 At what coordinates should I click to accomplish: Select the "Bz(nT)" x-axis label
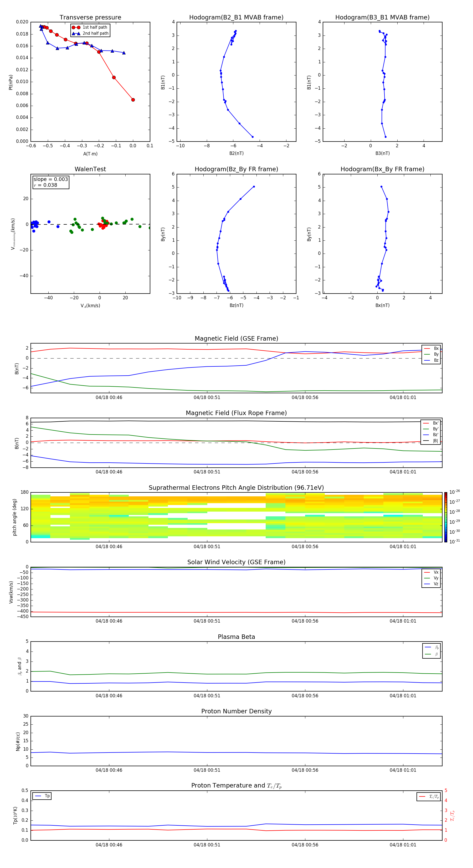(236, 305)
